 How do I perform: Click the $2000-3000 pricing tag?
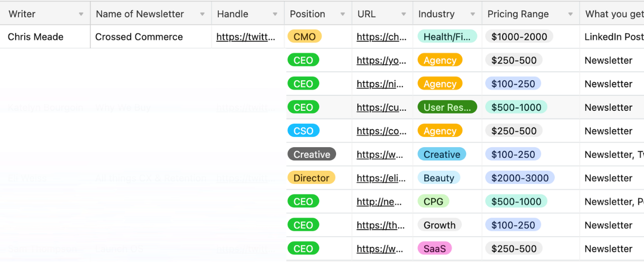520,178
